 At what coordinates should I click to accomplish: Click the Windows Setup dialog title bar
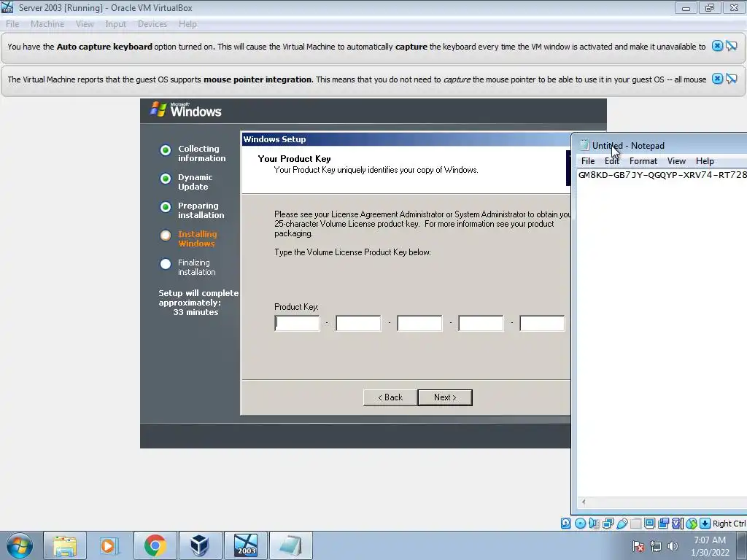406,139
